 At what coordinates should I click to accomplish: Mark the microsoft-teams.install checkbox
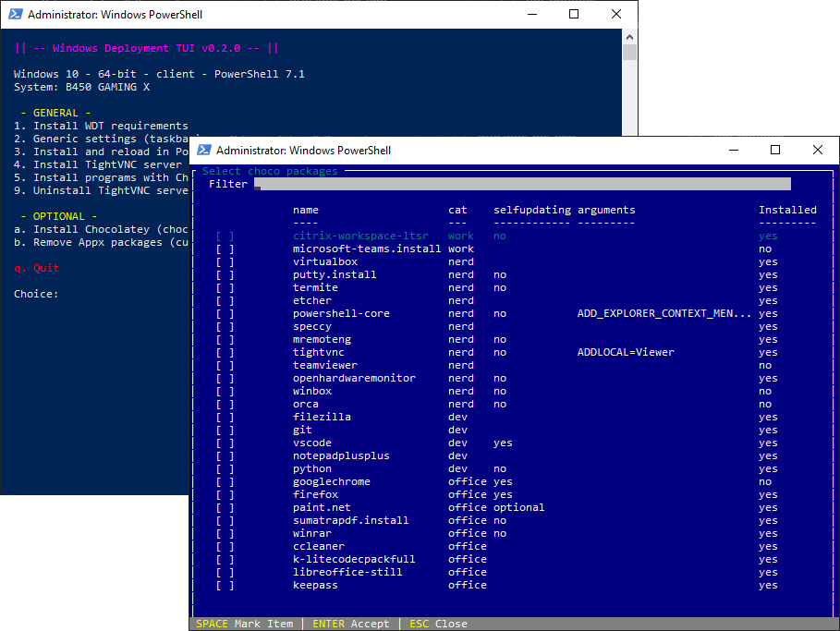click(x=225, y=249)
